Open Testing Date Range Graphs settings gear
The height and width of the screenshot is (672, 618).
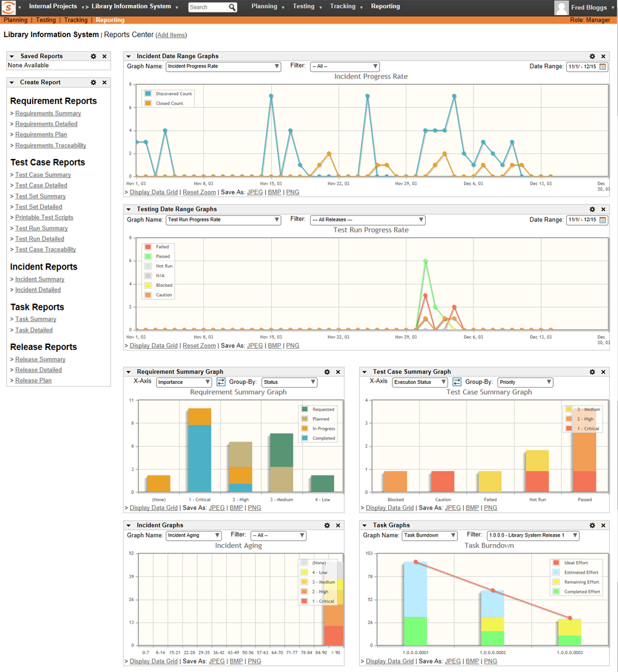pyautogui.click(x=592, y=209)
